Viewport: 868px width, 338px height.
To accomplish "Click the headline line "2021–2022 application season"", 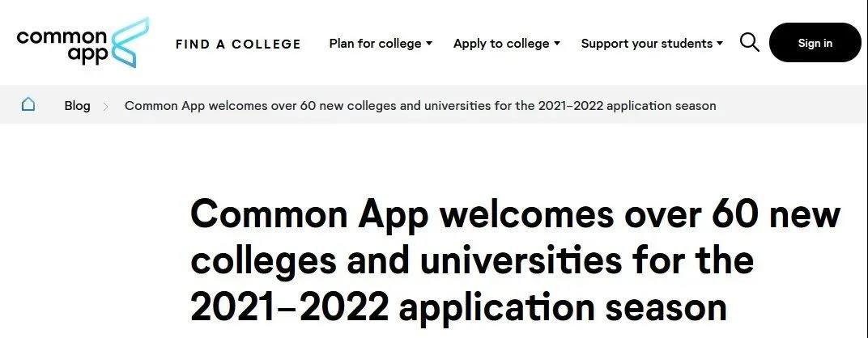I will (x=458, y=307).
